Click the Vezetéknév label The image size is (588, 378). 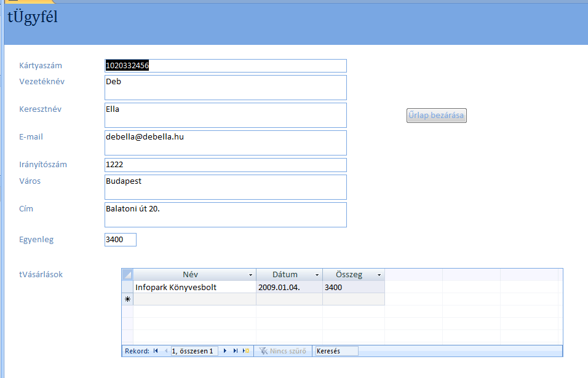(42, 82)
